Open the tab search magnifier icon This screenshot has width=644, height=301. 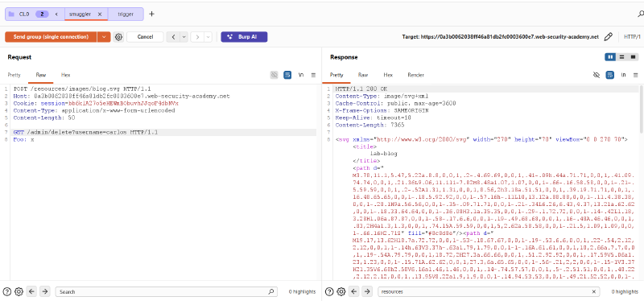[x=640, y=14]
